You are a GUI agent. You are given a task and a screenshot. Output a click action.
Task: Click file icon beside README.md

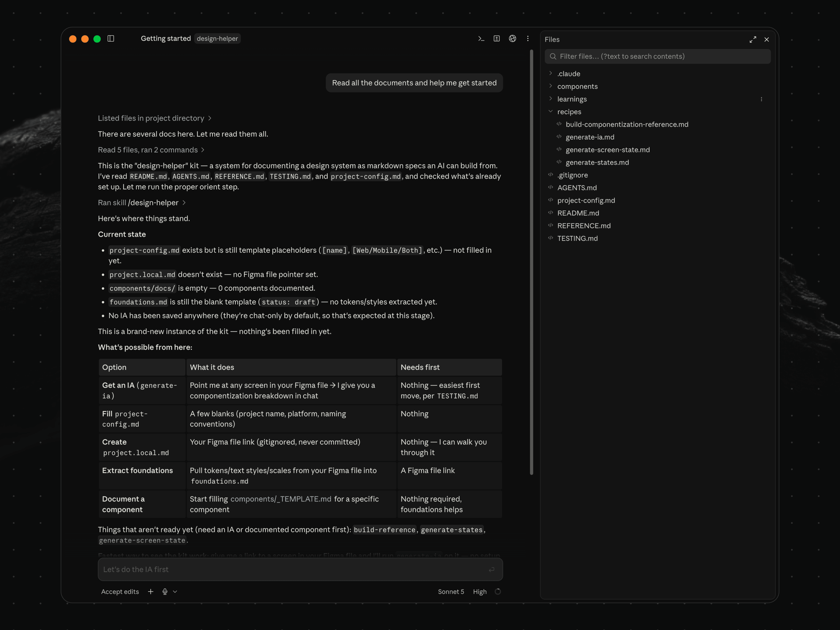pyautogui.click(x=551, y=213)
